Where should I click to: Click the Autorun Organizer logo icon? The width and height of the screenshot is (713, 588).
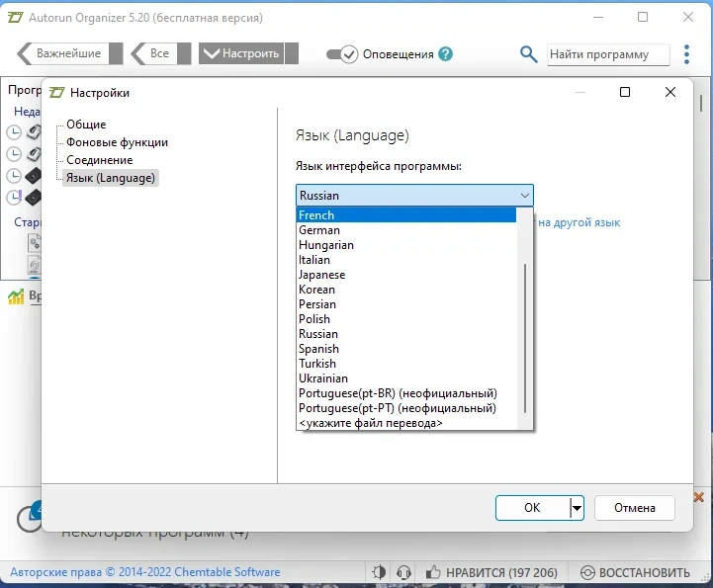[15, 18]
